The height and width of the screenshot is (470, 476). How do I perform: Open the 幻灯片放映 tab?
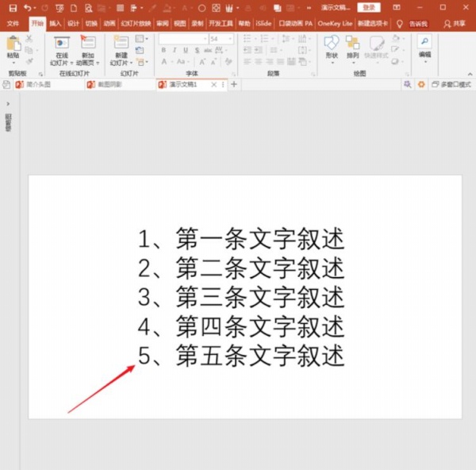pos(136,23)
